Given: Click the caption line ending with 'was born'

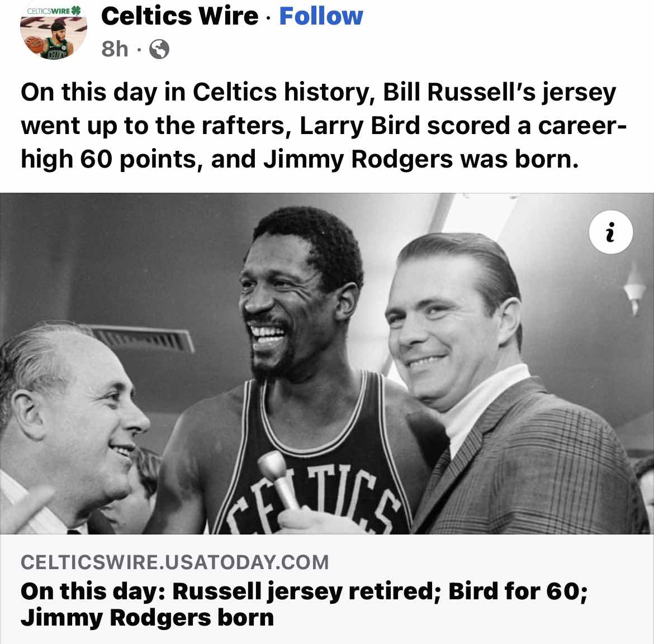Looking at the screenshot, I should click(300, 160).
